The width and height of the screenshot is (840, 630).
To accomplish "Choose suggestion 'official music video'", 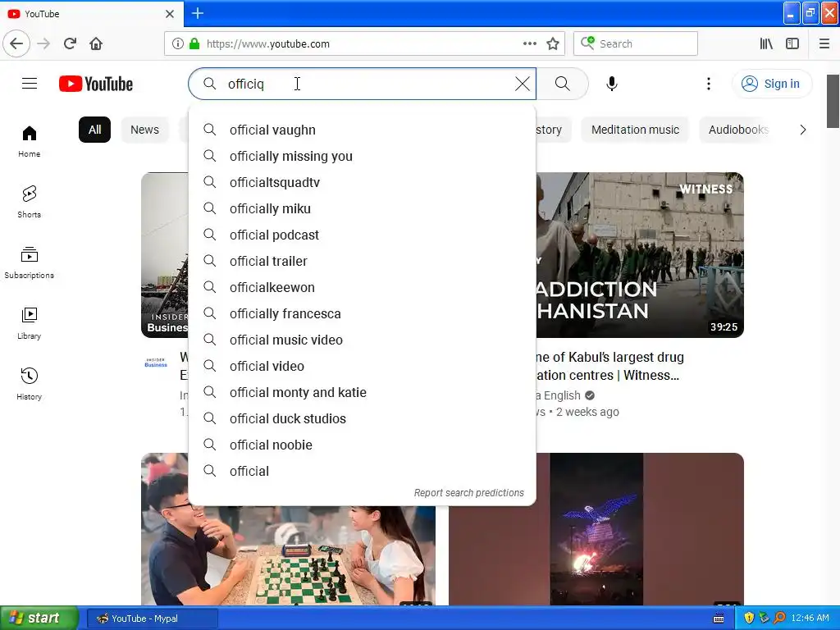I will pyautogui.click(x=362, y=340).
